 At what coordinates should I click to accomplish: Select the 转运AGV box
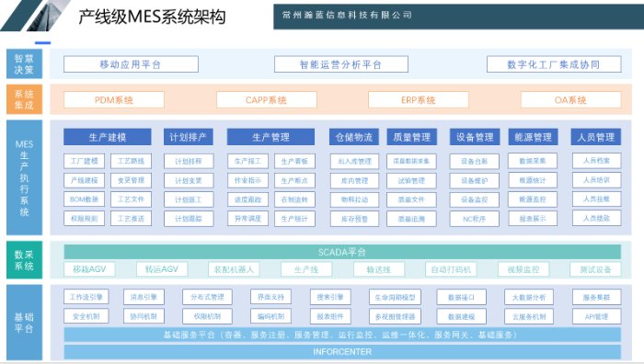[x=162, y=269]
